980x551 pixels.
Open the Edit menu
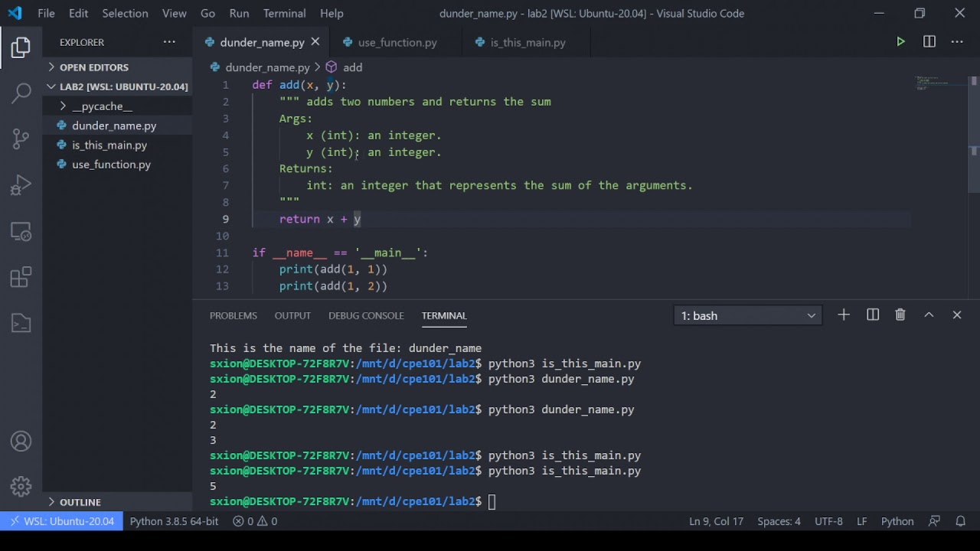78,13
